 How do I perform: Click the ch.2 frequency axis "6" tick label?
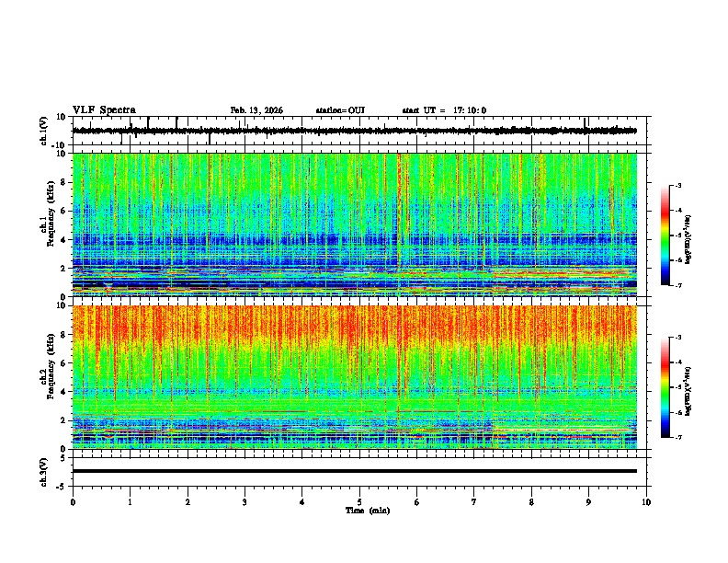pyautogui.click(x=63, y=363)
